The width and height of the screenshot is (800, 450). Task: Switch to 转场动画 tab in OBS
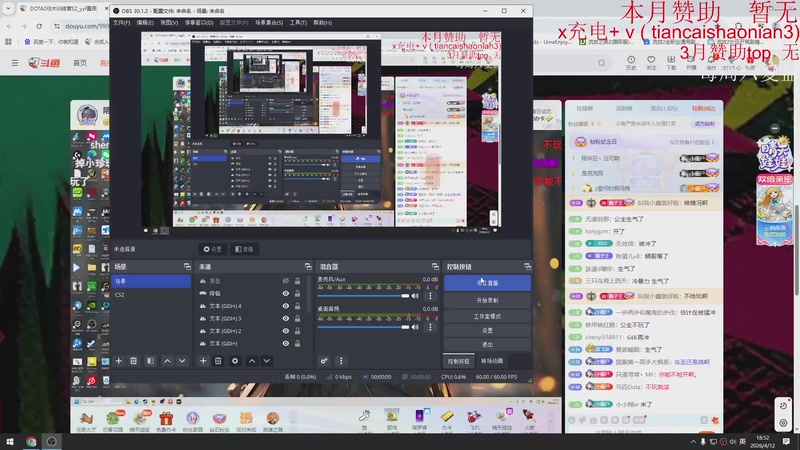pyautogui.click(x=492, y=361)
